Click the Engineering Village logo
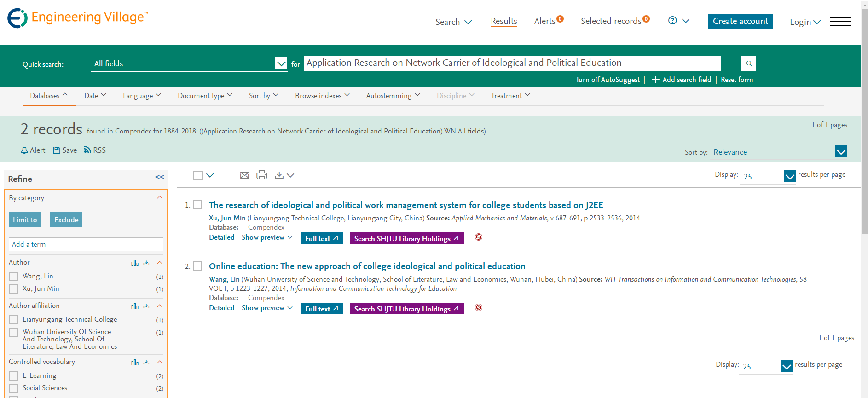This screenshot has width=868, height=398. click(x=78, y=18)
